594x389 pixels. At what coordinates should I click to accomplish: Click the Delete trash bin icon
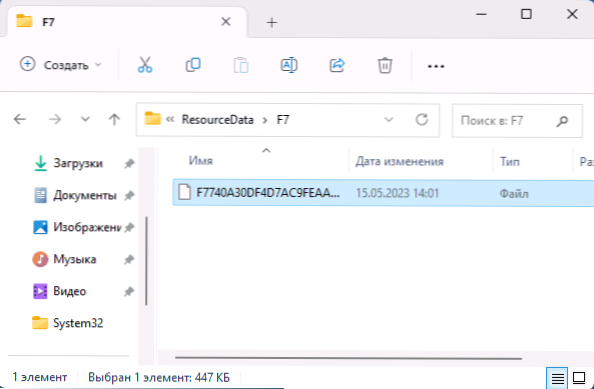pos(385,65)
